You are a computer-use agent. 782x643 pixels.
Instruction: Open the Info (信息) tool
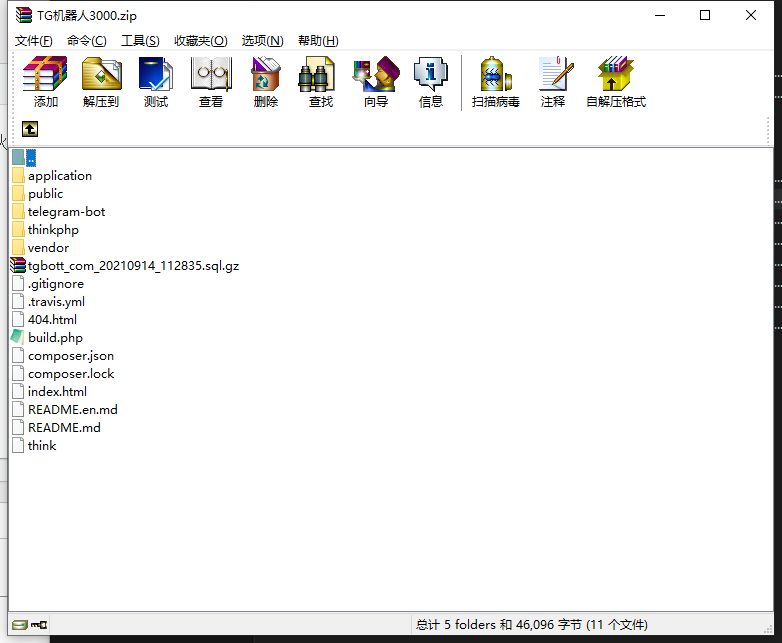click(430, 74)
